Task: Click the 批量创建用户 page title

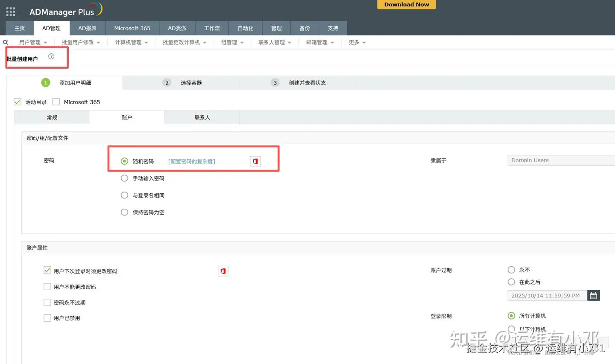Action: point(22,59)
